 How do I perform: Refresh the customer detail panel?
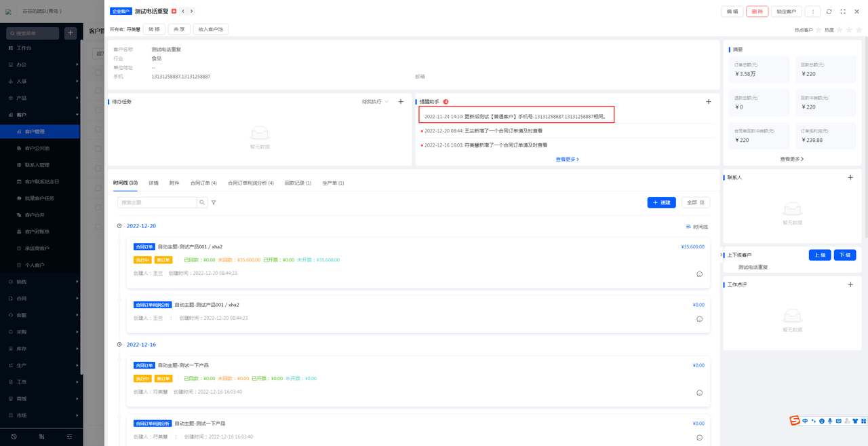[829, 12]
